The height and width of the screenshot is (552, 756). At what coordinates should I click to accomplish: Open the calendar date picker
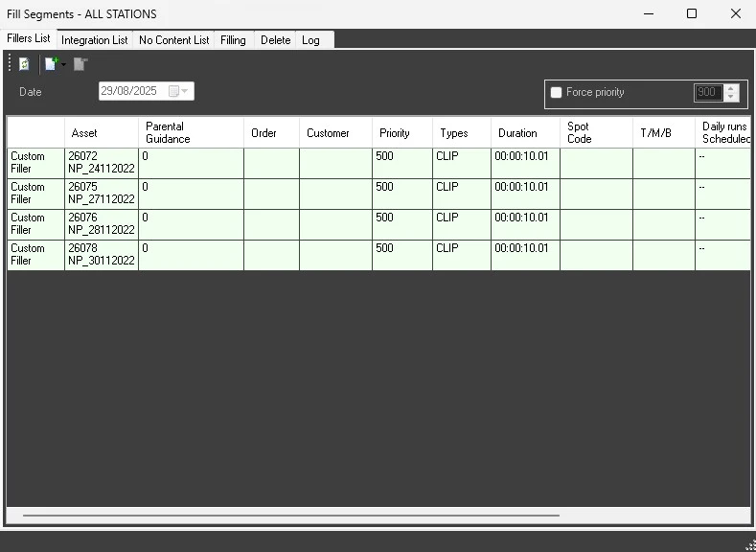coord(178,92)
